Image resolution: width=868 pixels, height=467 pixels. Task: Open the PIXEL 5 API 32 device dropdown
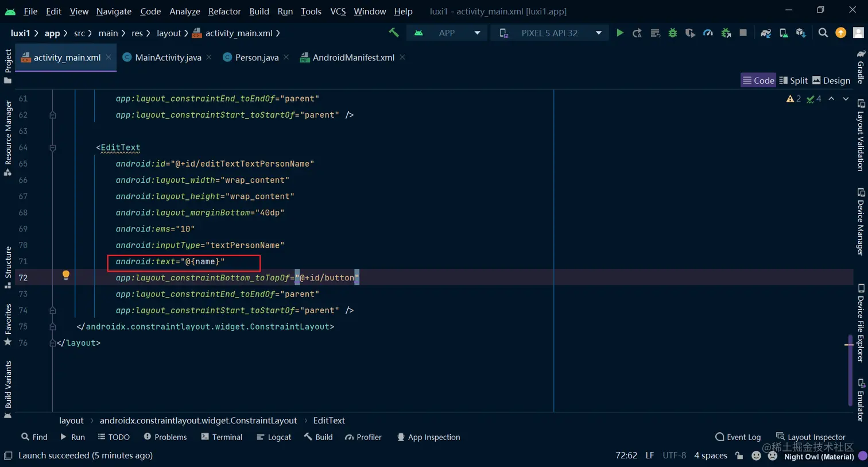pyautogui.click(x=550, y=33)
